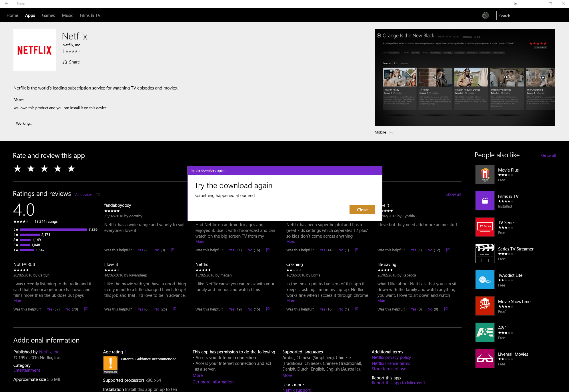Expand the supported languages More link
Image resolution: width=569 pixels, height=392 pixels.
287,375
